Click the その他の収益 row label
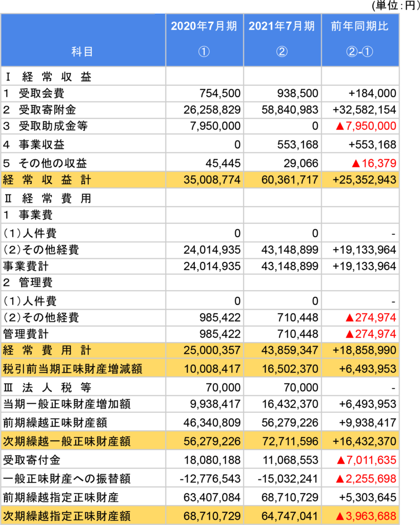This screenshot has width=420, height=525. tap(53, 163)
